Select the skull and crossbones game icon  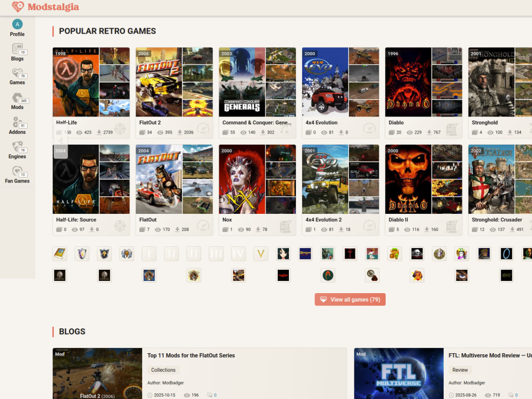click(x=417, y=253)
